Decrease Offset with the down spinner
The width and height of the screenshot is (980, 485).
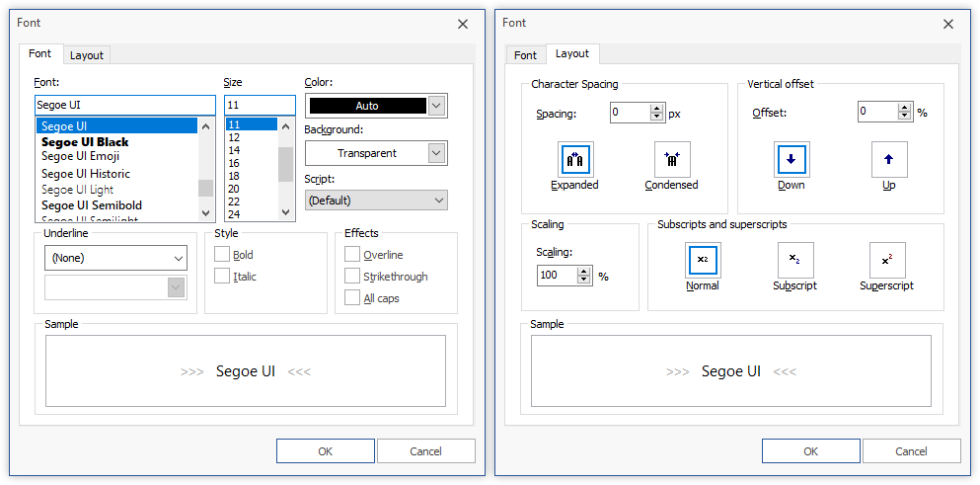[x=904, y=118]
